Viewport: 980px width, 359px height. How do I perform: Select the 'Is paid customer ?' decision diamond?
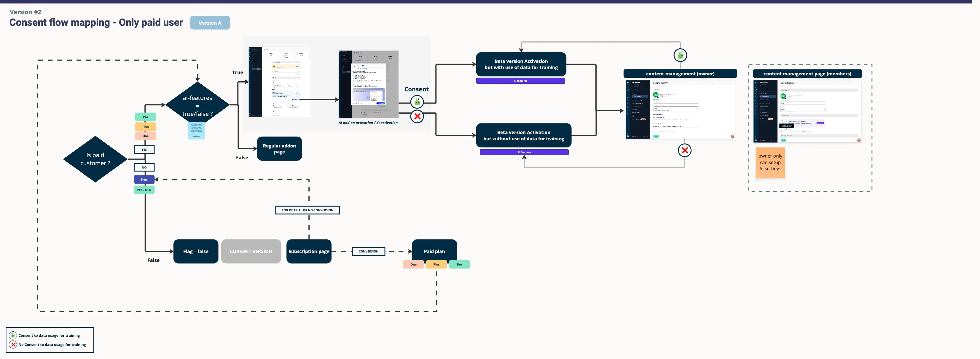(95, 159)
